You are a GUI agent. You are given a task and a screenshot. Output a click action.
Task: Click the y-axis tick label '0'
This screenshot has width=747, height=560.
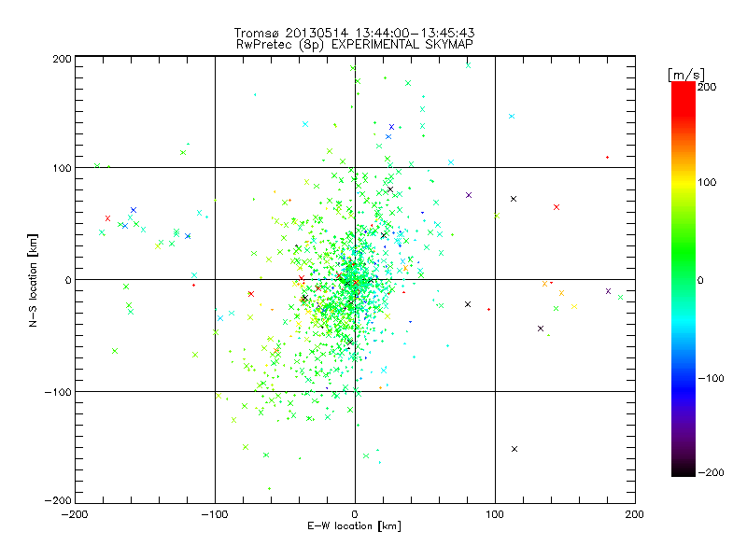click(68, 280)
